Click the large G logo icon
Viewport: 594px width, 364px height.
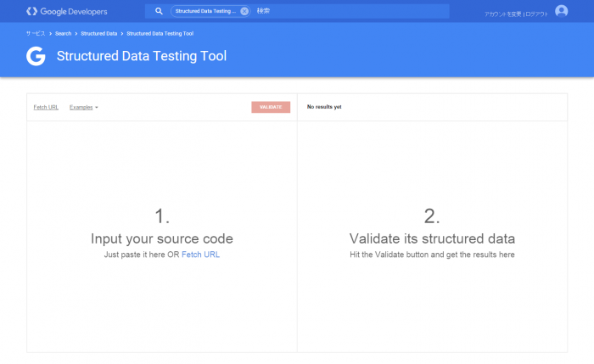[x=36, y=56]
